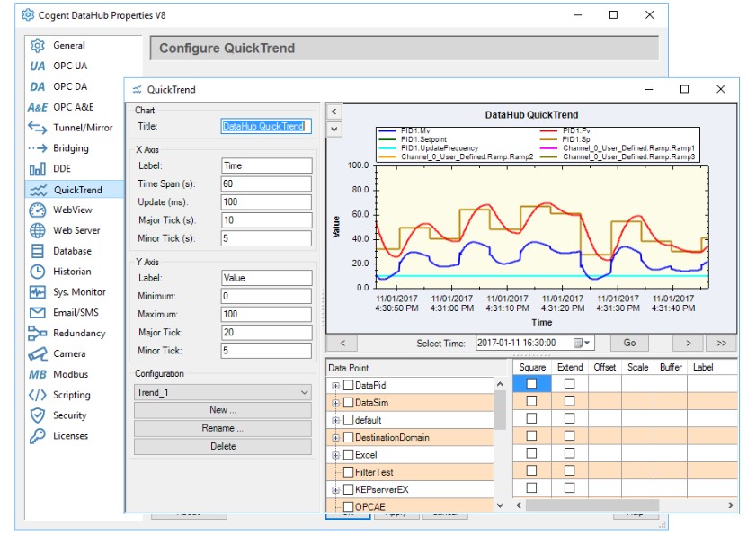Select the DDE bar chart icon
The width and height of the screenshot is (756, 536).
pyautogui.click(x=38, y=169)
